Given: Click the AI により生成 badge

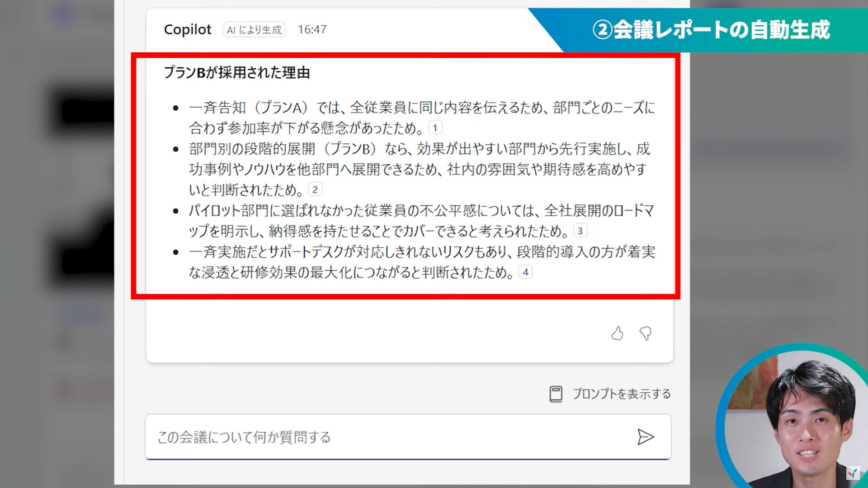Looking at the screenshot, I should [254, 30].
